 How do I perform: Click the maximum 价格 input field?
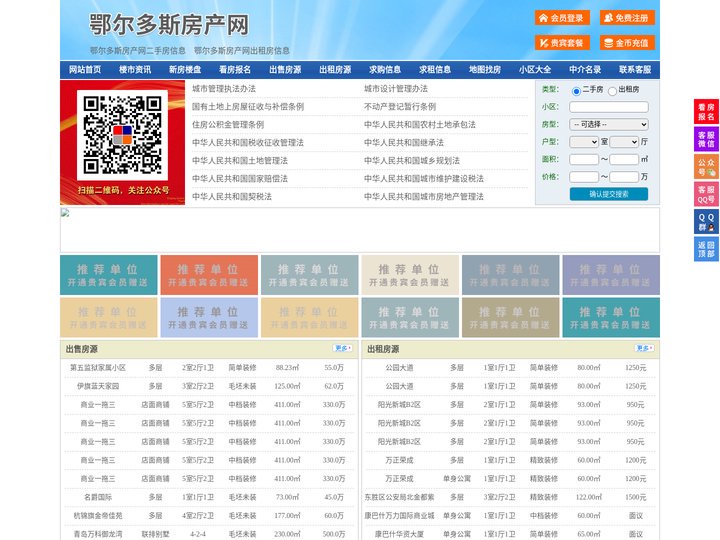point(624,177)
